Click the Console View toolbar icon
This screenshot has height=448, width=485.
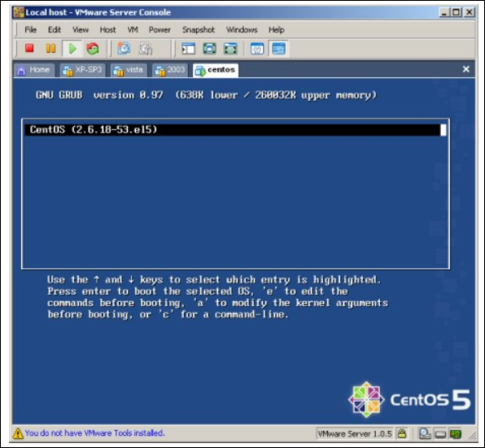[278, 49]
